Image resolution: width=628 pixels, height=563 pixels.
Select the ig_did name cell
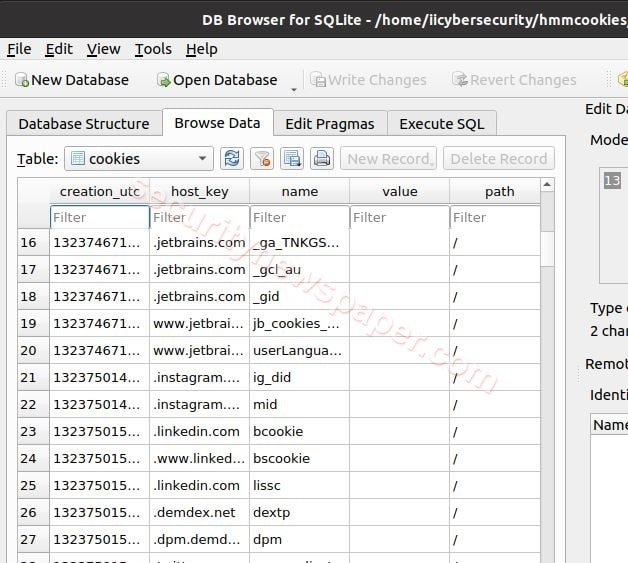[x=300, y=377]
